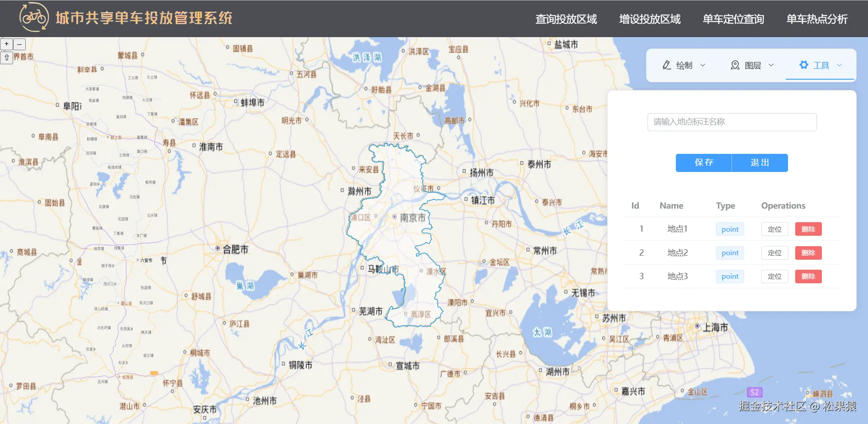The height and width of the screenshot is (424, 868).
Task: Switch to 单车热点分析
Action: 816,19
